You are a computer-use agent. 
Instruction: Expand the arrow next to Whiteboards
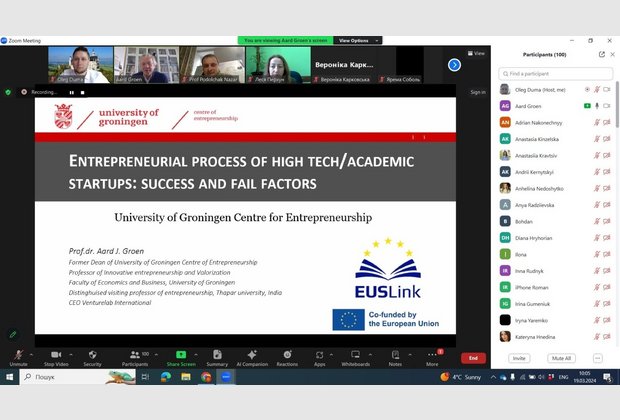pos(370,354)
